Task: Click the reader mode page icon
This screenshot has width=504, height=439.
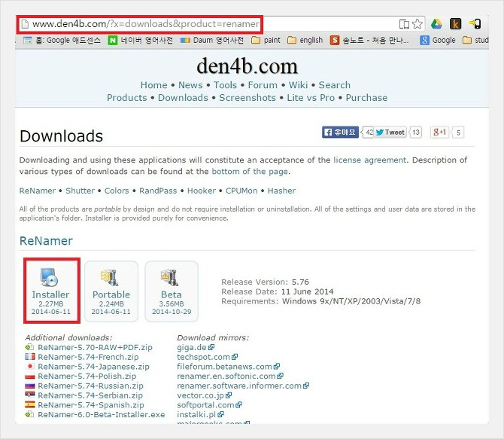Action: point(404,24)
